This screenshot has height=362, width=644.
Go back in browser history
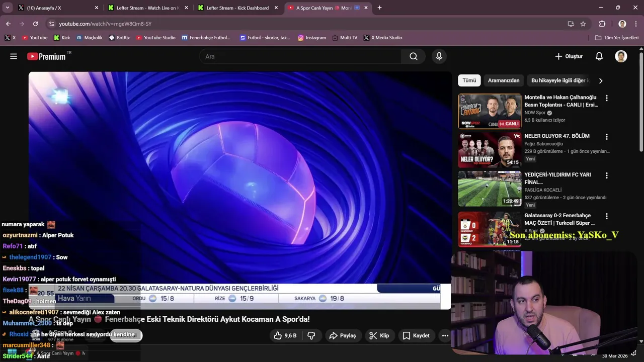point(8,24)
